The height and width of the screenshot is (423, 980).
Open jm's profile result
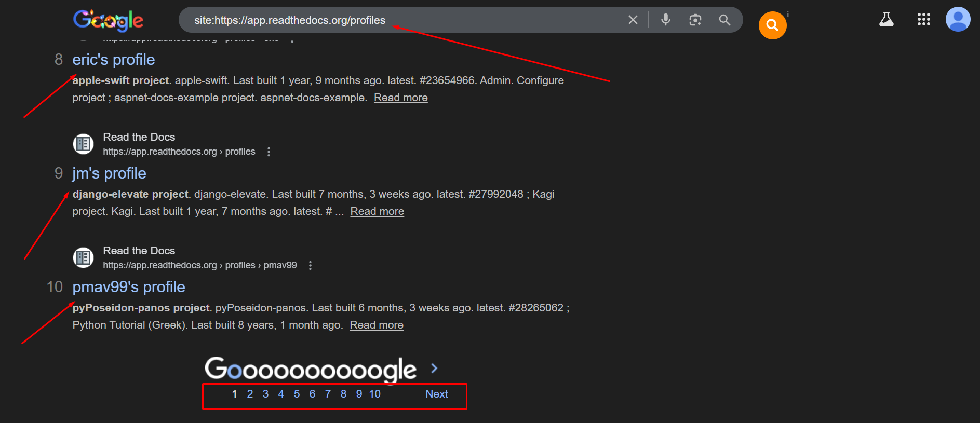[109, 173]
